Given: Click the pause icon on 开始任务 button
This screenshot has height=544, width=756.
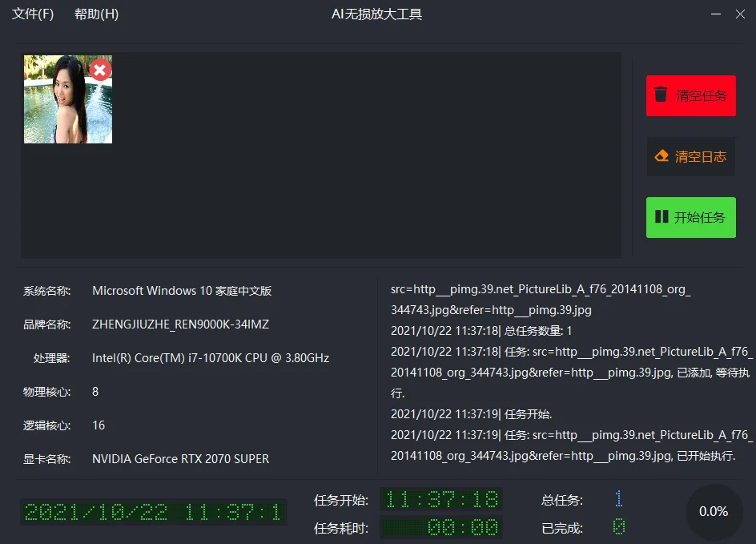Looking at the screenshot, I should (x=661, y=217).
